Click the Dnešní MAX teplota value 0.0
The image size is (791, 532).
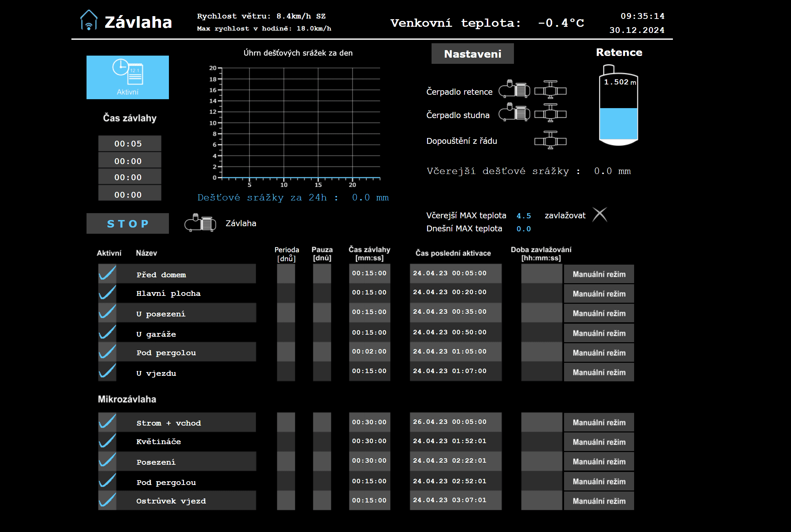point(524,229)
